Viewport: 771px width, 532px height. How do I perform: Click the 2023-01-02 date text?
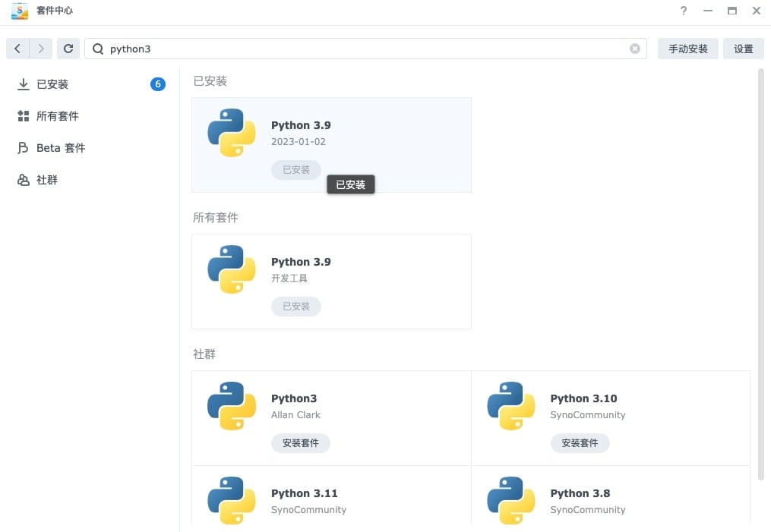click(x=299, y=141)
